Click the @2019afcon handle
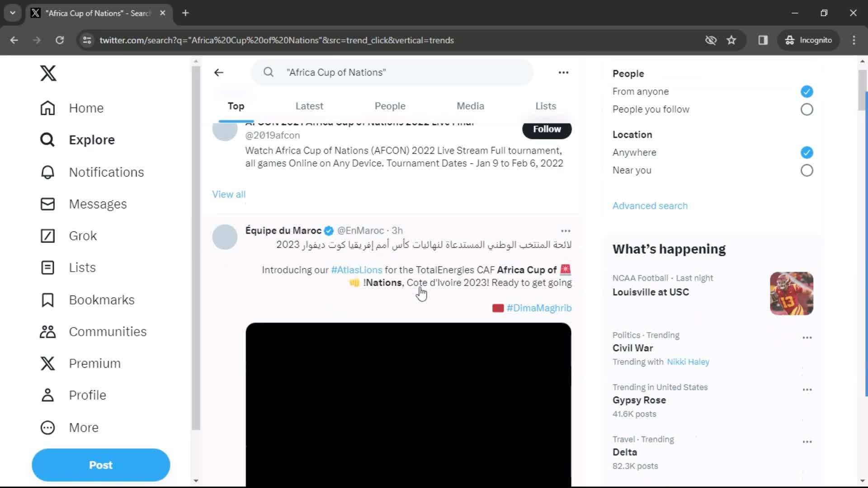 pyautogui.click(x=272, y=135)
